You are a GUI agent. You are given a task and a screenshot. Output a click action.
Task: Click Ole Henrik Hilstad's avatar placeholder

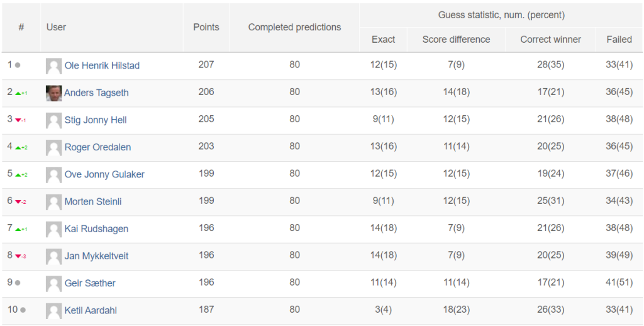(54, 66)
